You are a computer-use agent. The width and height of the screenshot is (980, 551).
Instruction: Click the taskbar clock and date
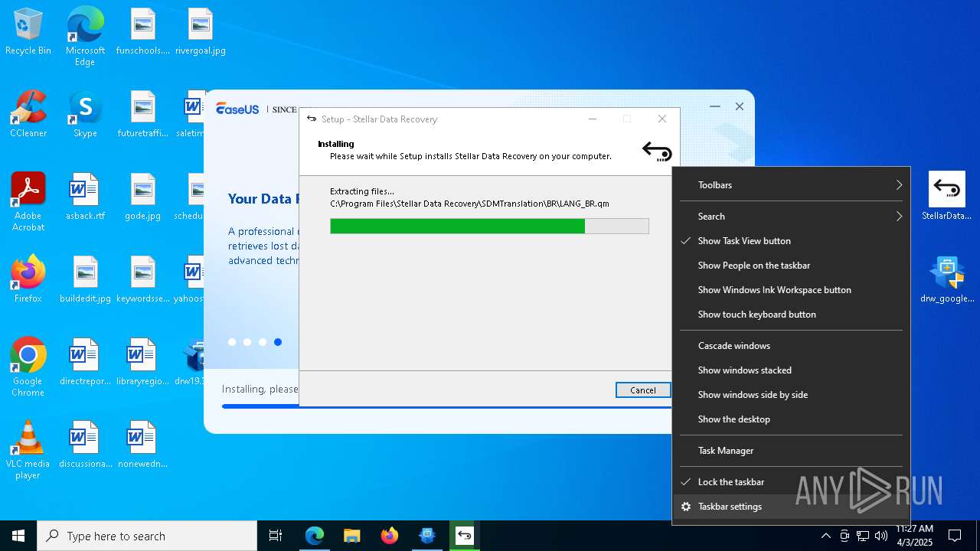(x=914, y=536)
